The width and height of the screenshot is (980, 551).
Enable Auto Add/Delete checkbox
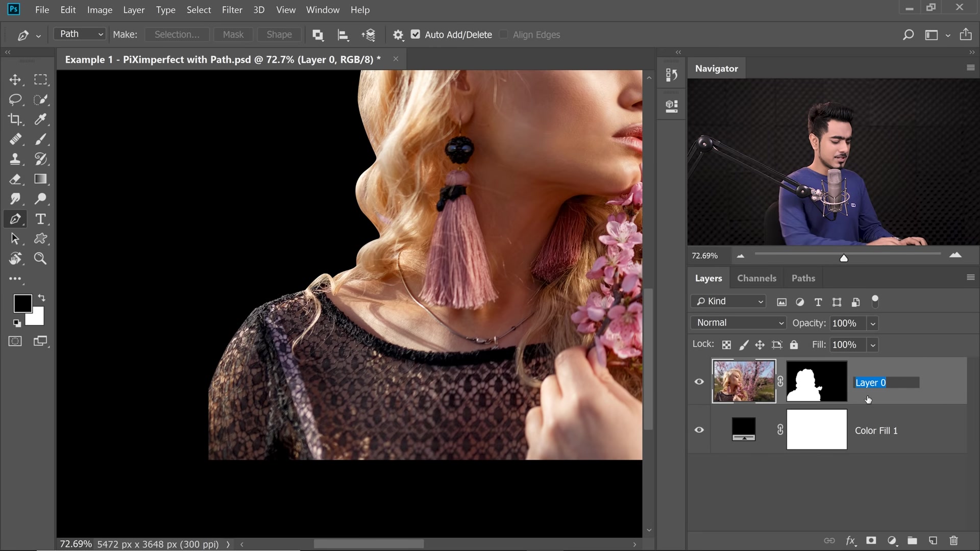click(x=416, y=34)
